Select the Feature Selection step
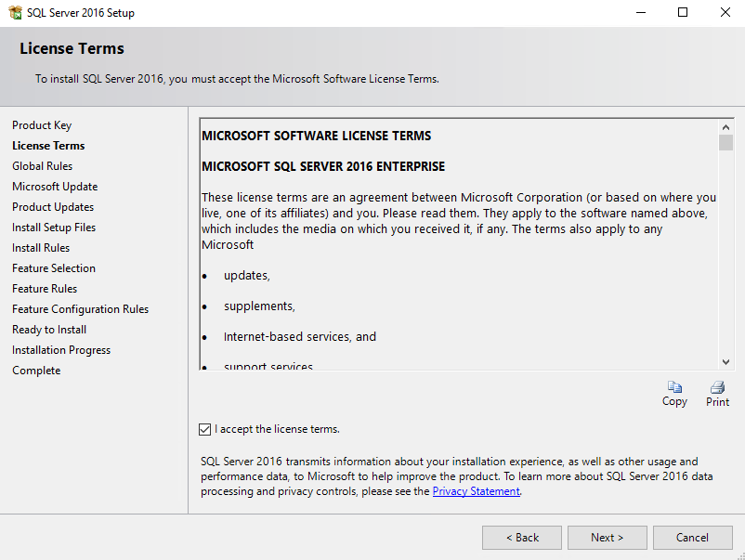745x560 pixels. point(54,268)
